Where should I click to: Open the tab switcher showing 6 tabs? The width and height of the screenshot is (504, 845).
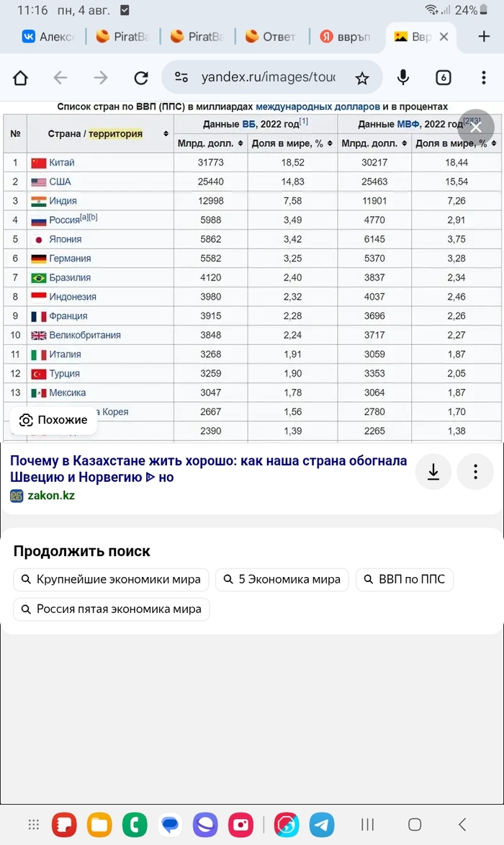coord(443,78)
